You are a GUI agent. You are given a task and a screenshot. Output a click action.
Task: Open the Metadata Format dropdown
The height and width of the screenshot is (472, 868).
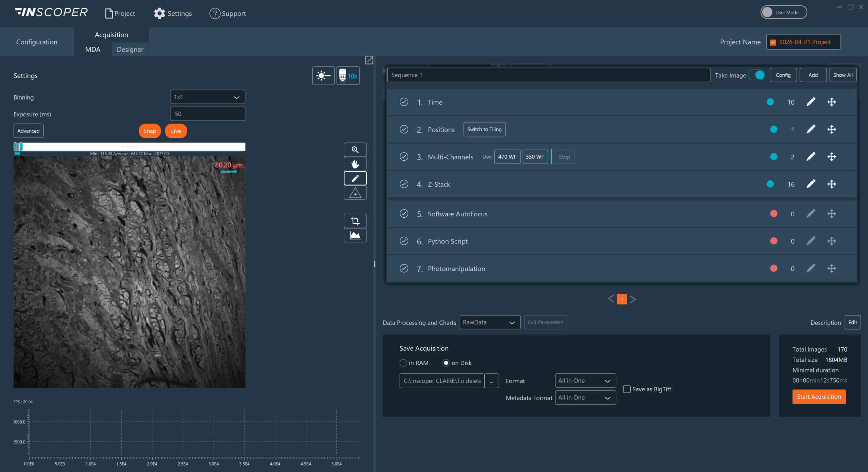tap(585, 397)
